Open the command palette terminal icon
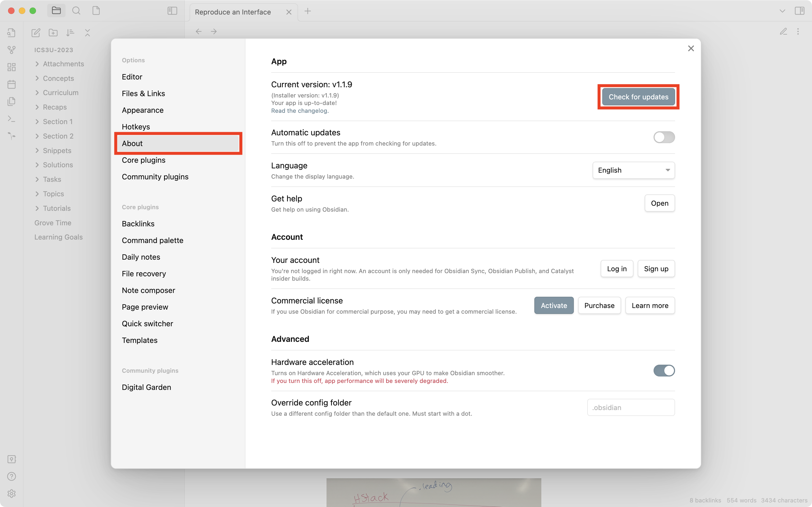The width and height of the screenshot is (812, 507). pyautogui.click(x=11, y=119)
